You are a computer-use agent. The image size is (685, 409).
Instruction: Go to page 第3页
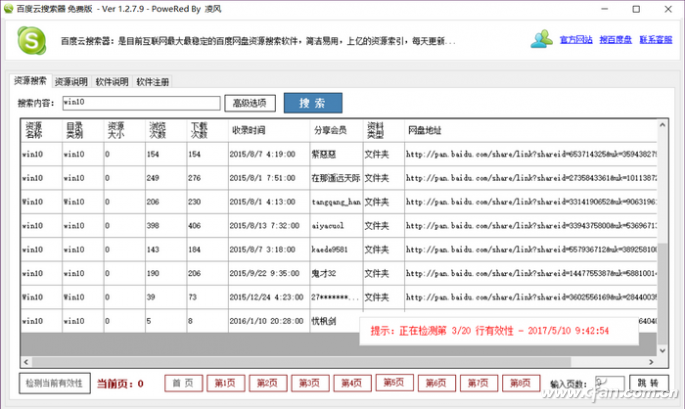(310, 383)
